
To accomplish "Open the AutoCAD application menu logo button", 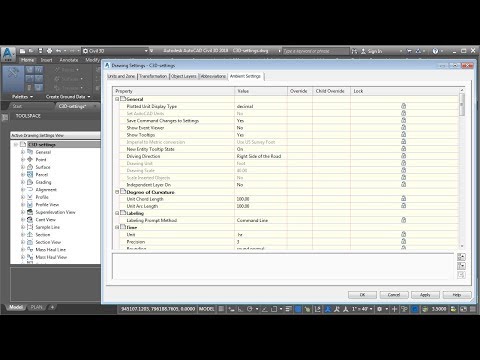I will pyautogui.click(x=7, y=53).
